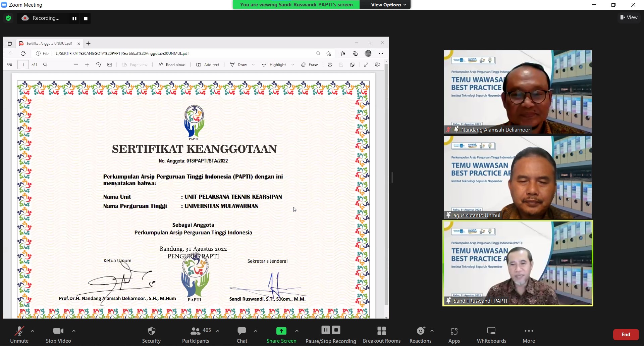
Task: Expand audio settings arrow beside Unmute
Action: [x=33, y=331]
